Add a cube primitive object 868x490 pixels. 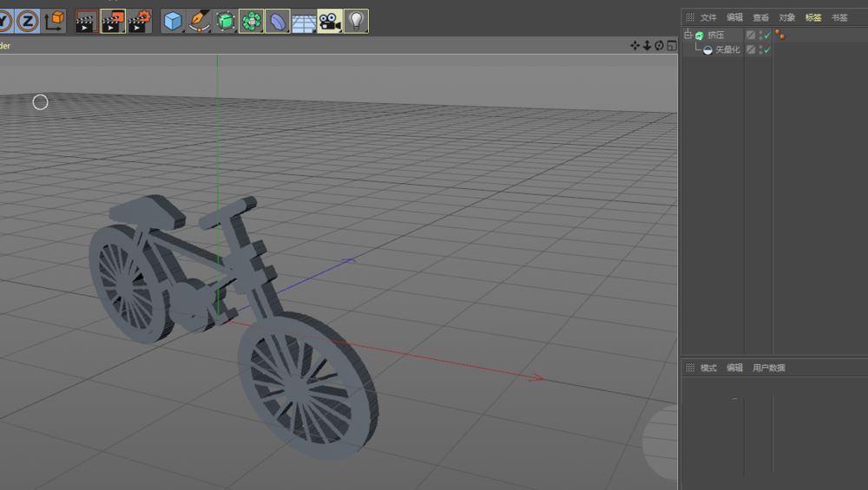coord(174,21)
